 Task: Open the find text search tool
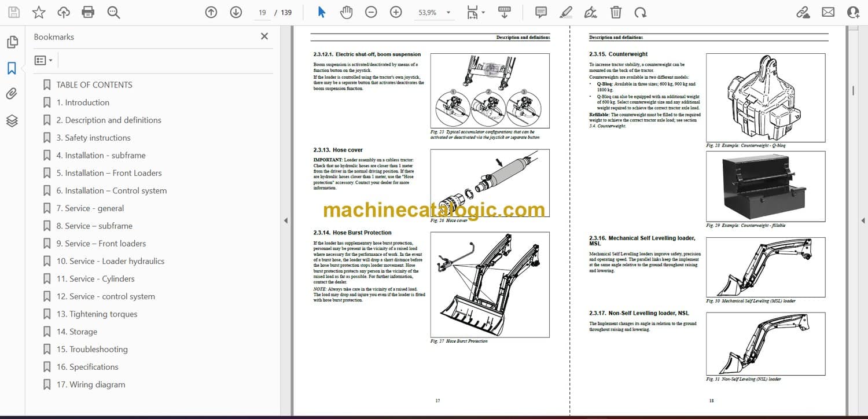[113, 12]
